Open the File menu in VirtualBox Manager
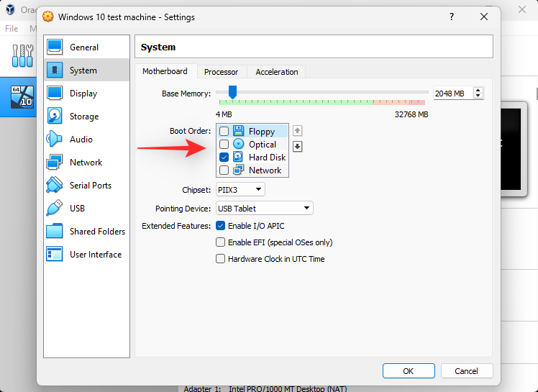 (x=12, y=29)
